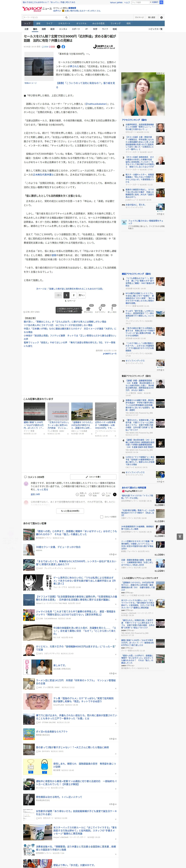The width and height of the screenshot is (186, 868).
Task: Open the 有料 navigation tab
Action: [x=128, y=24]
